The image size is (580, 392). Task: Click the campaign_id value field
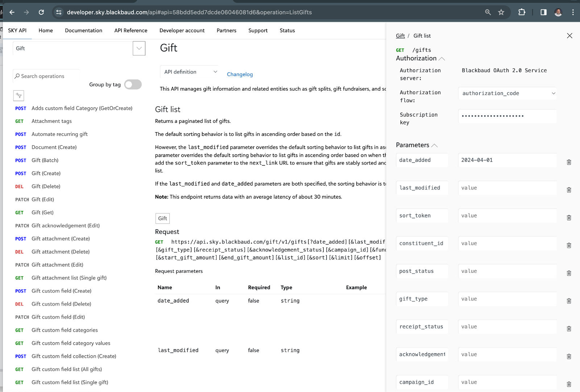507,382
